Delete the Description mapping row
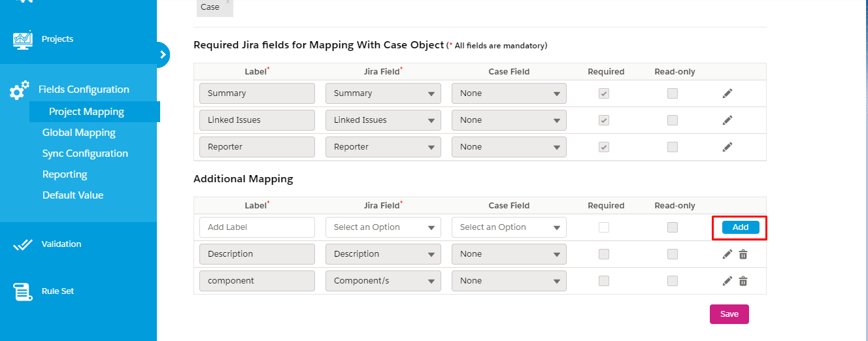 (743, 254)
